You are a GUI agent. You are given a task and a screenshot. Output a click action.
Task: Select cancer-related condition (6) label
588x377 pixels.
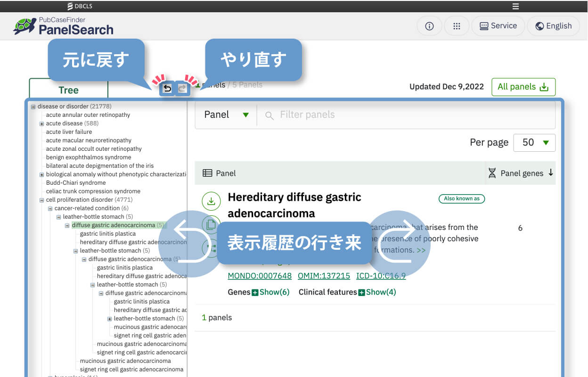tap(91, 208)
